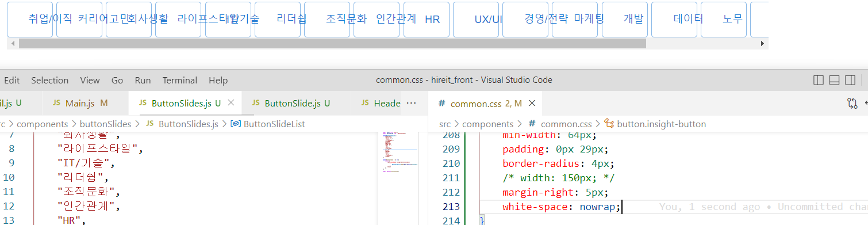Click code line "조직문화" in editor

click(88, 192)
